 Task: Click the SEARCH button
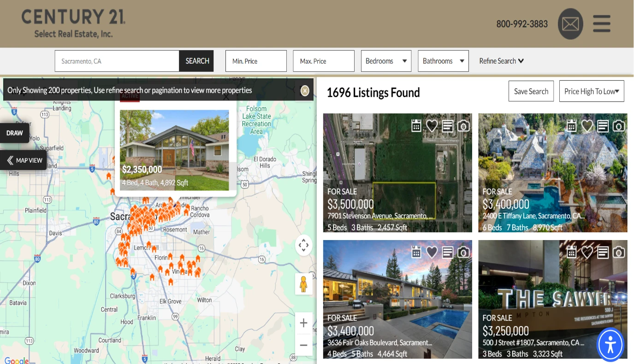pos(196,61)
